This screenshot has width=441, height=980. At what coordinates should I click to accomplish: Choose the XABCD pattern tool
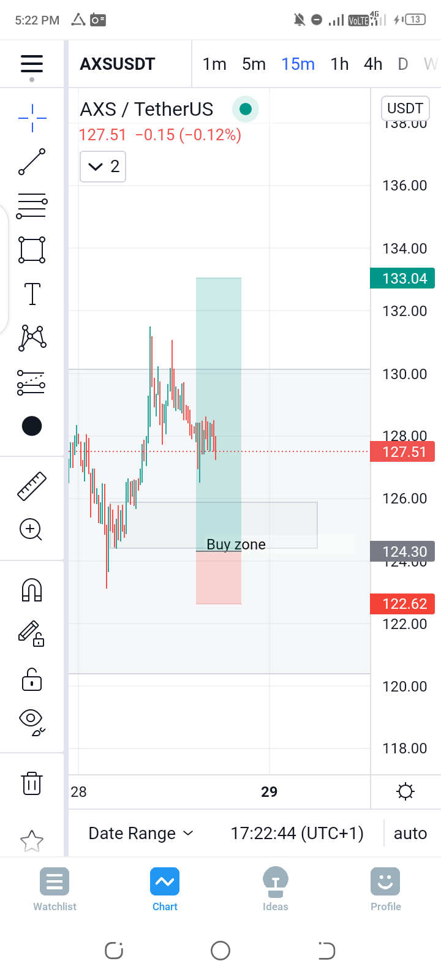pyautogui.click(x=32, y=338)
